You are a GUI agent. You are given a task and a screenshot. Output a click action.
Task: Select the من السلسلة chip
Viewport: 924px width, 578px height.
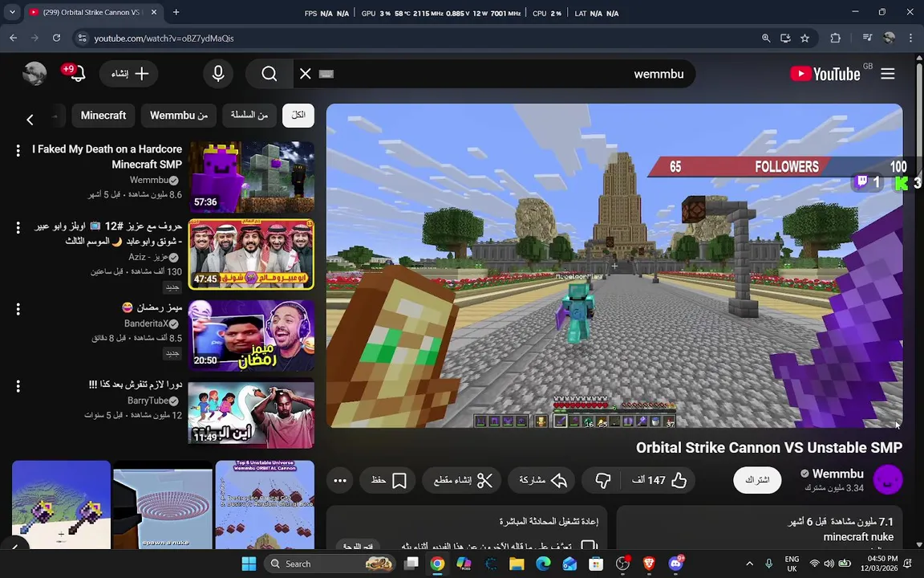tap(249, 115)
